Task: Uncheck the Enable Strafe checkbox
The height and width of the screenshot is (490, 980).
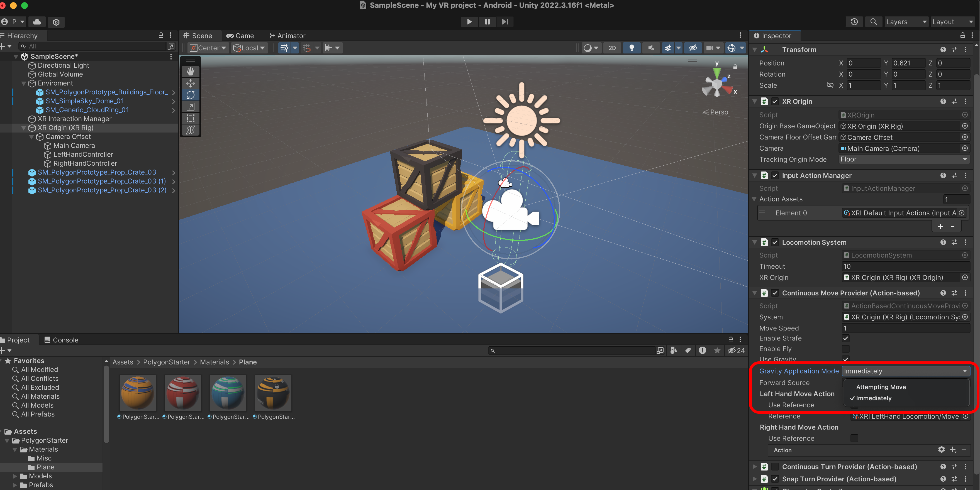Action: click(x=845, y=338)
